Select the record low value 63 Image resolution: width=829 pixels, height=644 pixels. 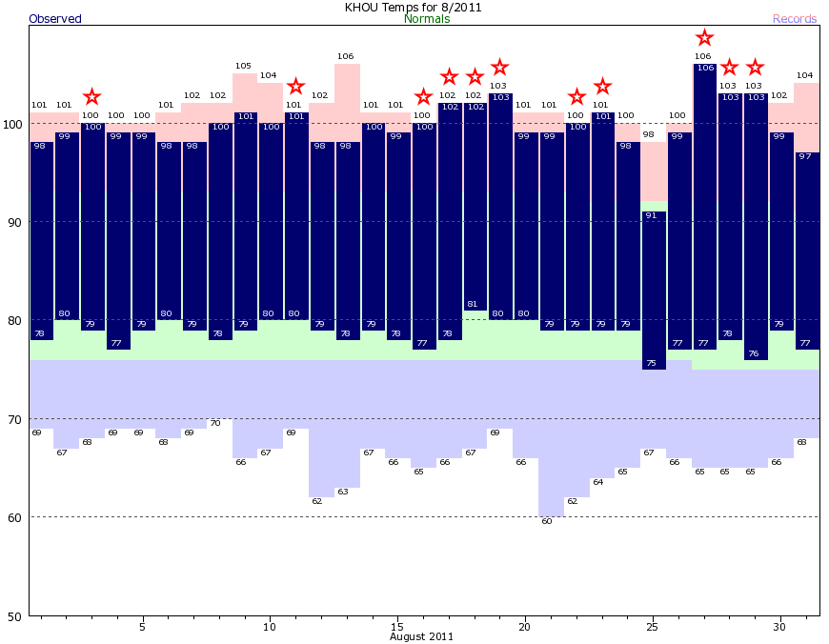[343, 492]
